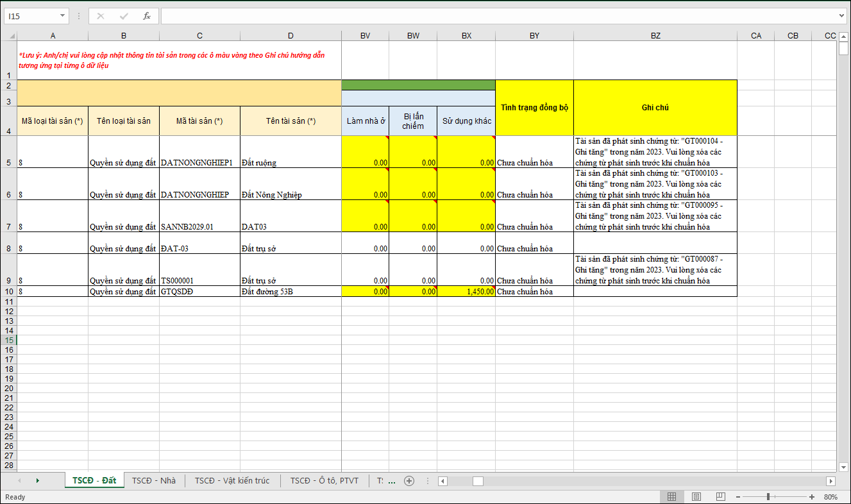Open the TSCĐ - Nhà sheet tab
Image resolution: width=851 pixels, height=504 pixels.
[153, 481]
